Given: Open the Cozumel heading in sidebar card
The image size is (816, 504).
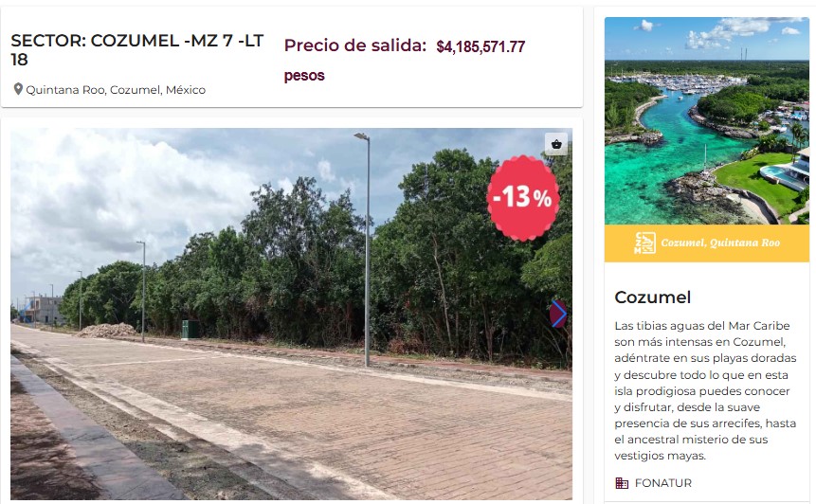Looking at the screenshot, I should coord(653,297).
